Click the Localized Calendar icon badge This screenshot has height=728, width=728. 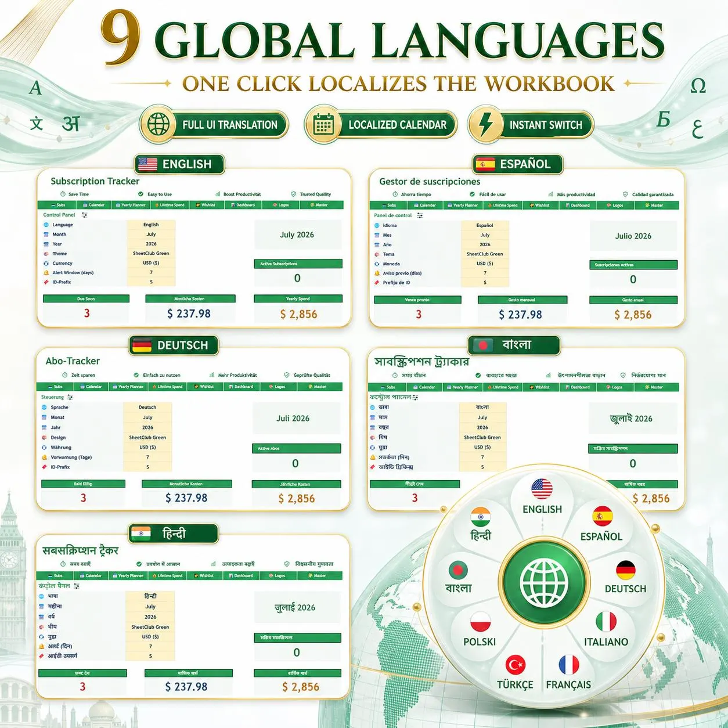coord(323,124)
